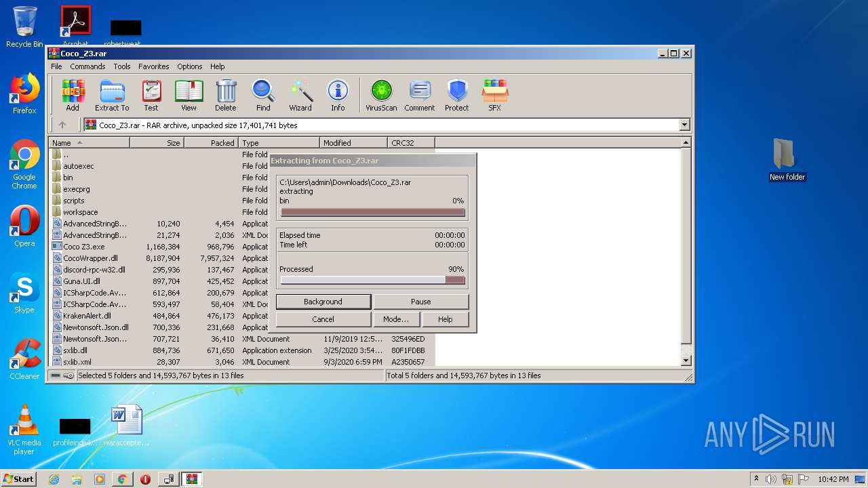Click the Test archive icon
868x488 pixels.
(151, 95)
